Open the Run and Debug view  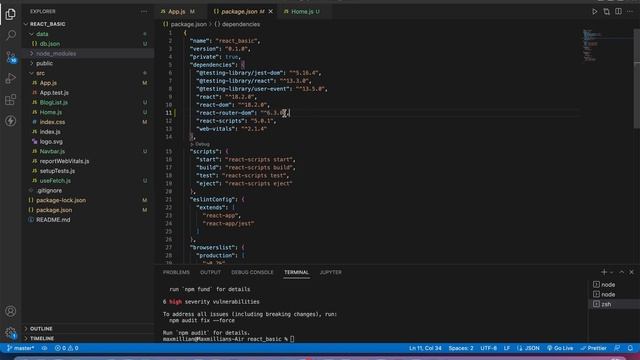[11, 78]
